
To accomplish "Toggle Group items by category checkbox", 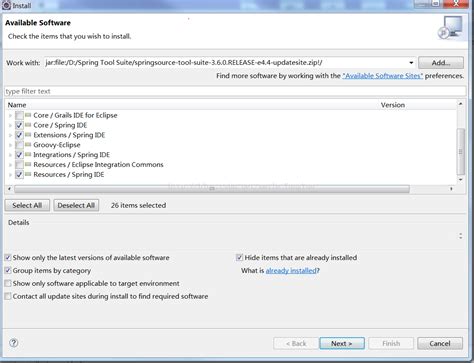I will 8,270.
